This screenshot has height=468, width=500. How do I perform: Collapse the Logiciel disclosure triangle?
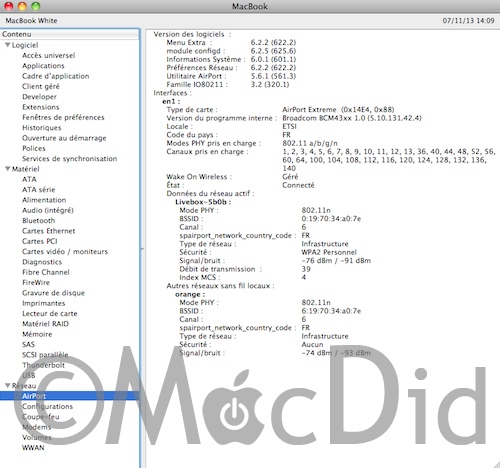pos(7,45)
